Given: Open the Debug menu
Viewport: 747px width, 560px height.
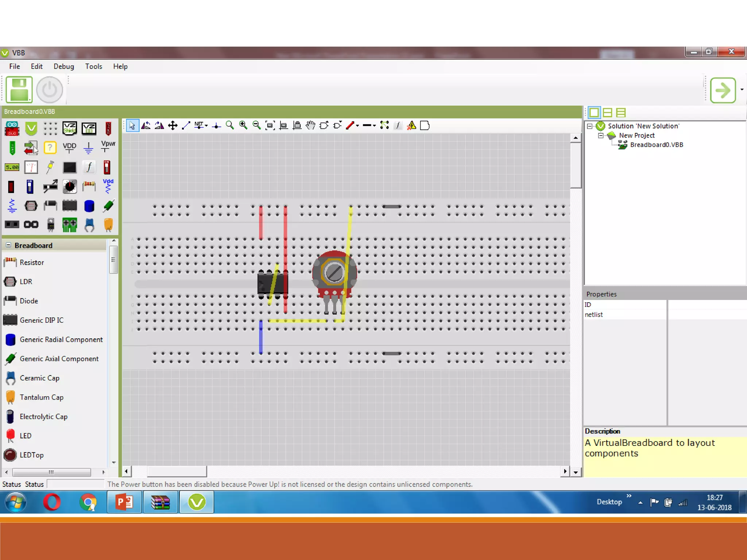Looking at the screenshot, I should click(63, 66).
